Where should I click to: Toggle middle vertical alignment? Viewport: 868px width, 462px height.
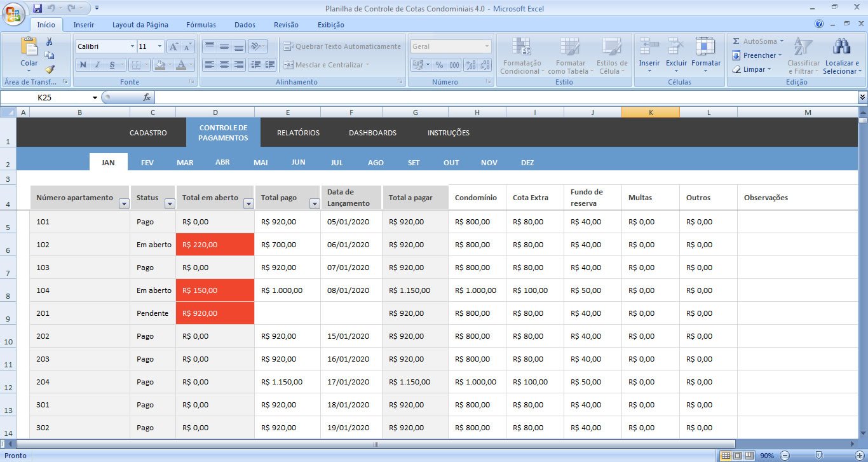point(224,46)
